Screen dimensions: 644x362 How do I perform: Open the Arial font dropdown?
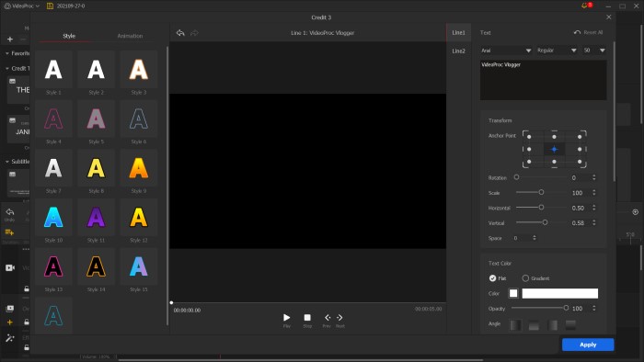(506, 51)
